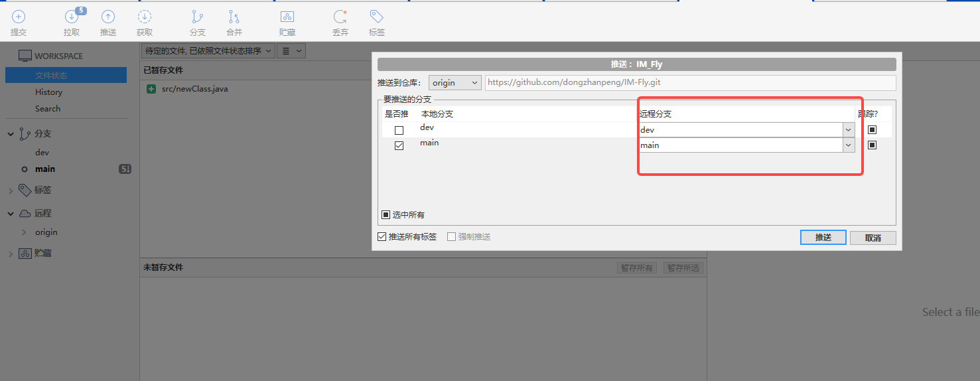Click the 推送: IM_Fly dialog title bar
The image size is (980, 381).
point(637,64)
